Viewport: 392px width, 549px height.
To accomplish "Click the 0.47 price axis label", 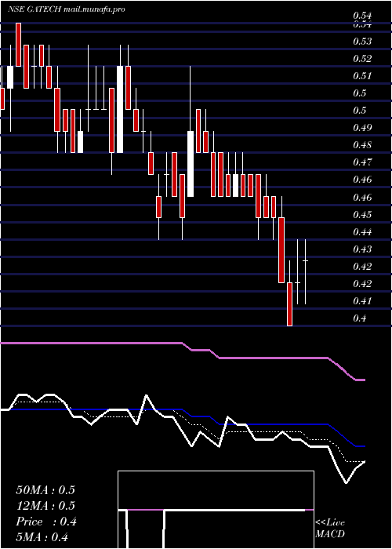I will click(x=362, y=162).
